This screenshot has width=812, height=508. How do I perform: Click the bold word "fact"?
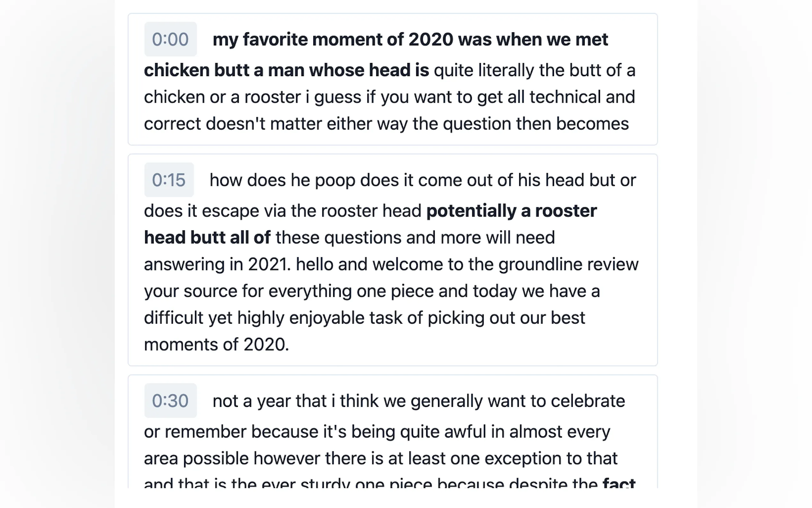click(x=619, y=483)
